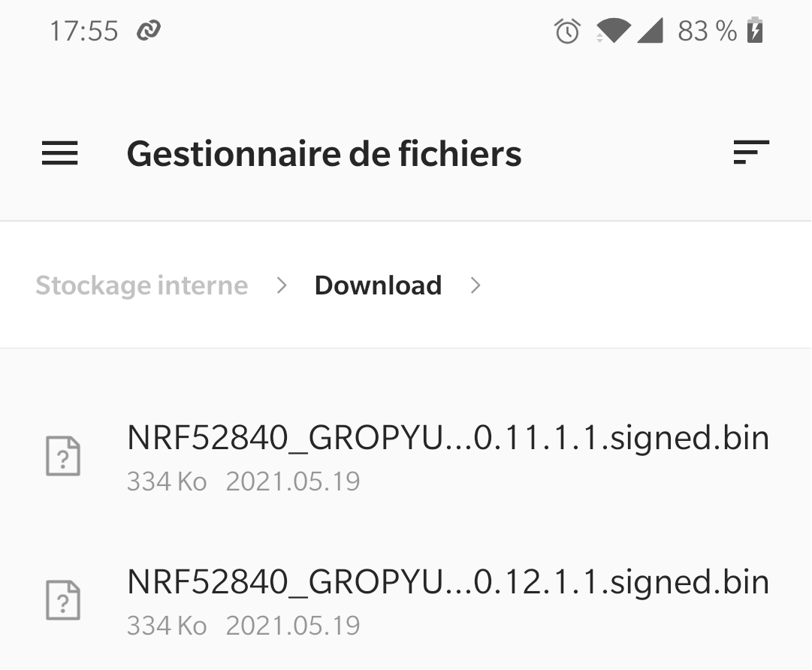This screenshot has width=812, height=670.
Task: Open the hamburger navigation menu
Action: tap(60, 153)
